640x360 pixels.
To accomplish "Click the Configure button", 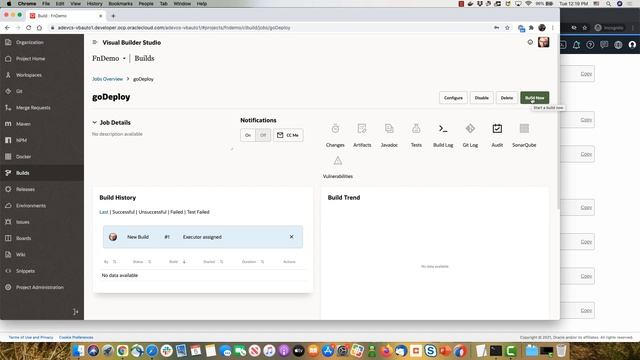I will (453, 98).
